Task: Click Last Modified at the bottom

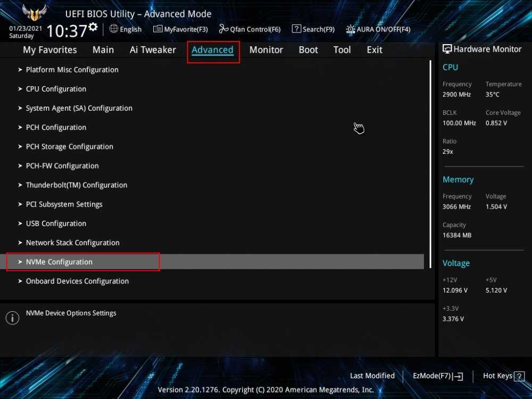Action: tap(372, 376)
